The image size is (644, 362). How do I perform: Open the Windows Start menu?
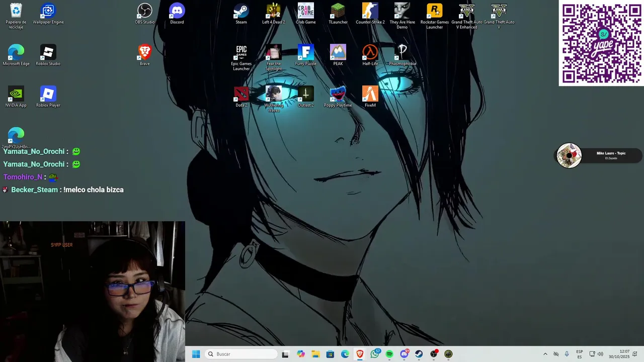click(196, 354)
